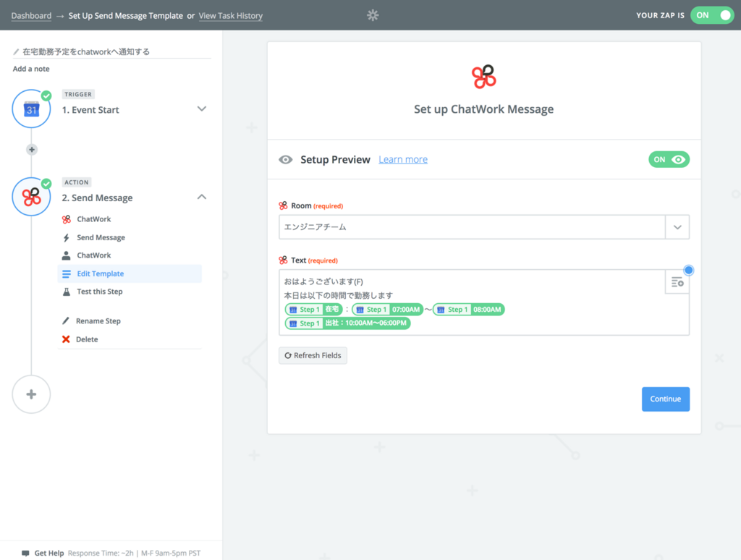Open the insert field icon in Text box
The height and width of the screenshot is (560, 741).
[x=677, y=282]
